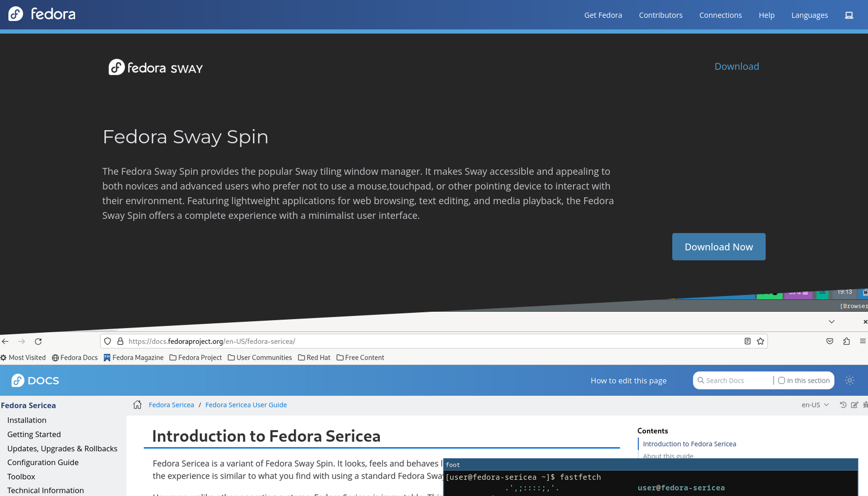Click into the Search Docs field
The height and width of the screenshot is (496, 868).
[x=737, y=381]
